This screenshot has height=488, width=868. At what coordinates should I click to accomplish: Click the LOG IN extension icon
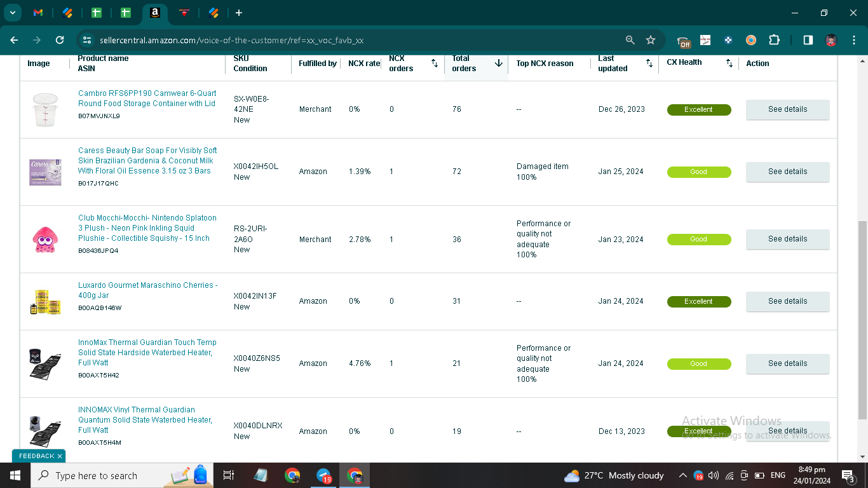pyautogui.click(x=705, y=40)
